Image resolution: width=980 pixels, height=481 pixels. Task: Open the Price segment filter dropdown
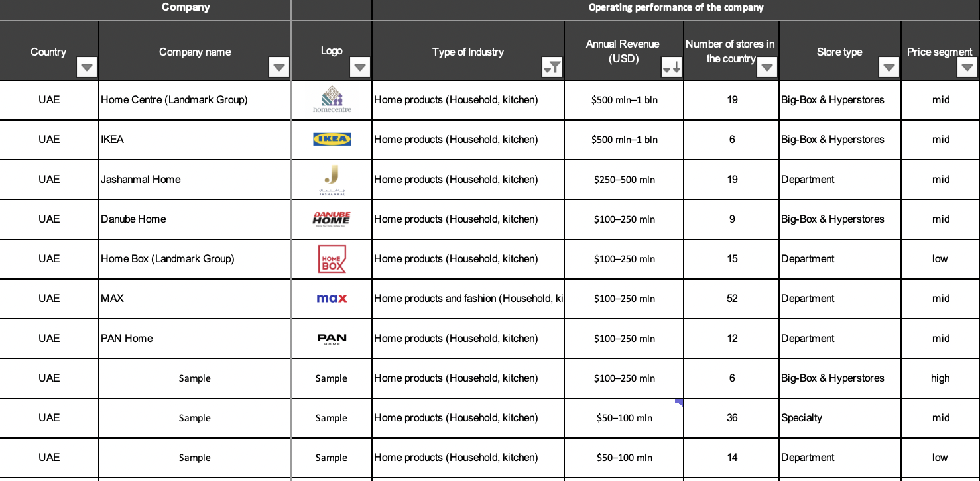pos(968,67)
